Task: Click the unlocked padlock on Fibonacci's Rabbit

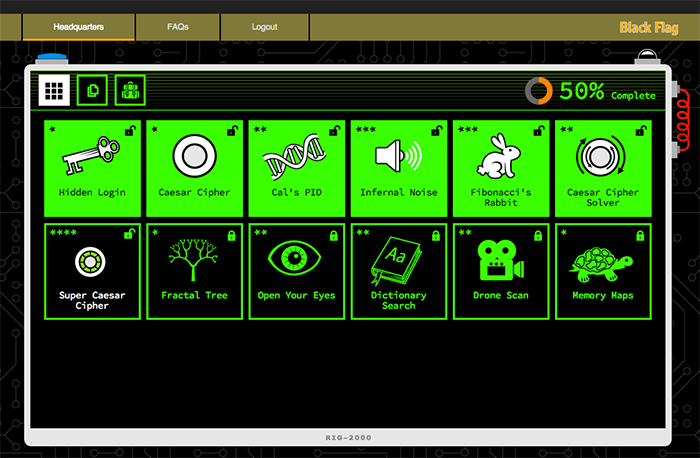Action: click(x=539, y=131)
